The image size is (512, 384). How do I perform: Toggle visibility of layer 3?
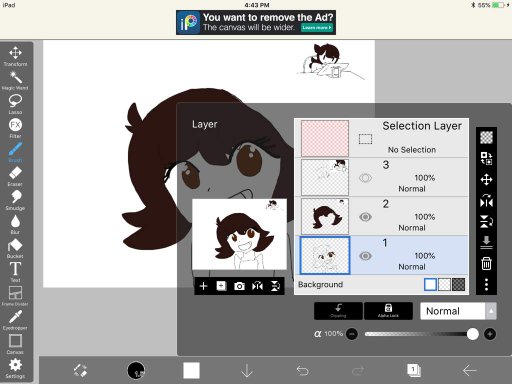[x=365, y=178]
